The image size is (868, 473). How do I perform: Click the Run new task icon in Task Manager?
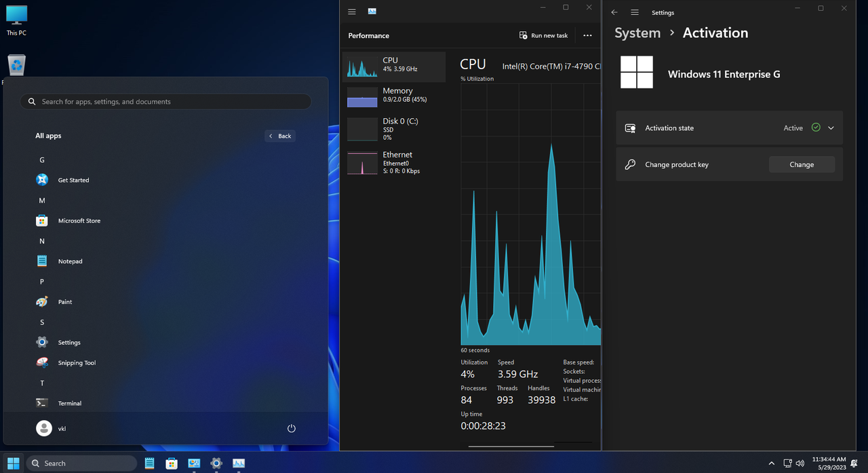[x=523, y=35]
